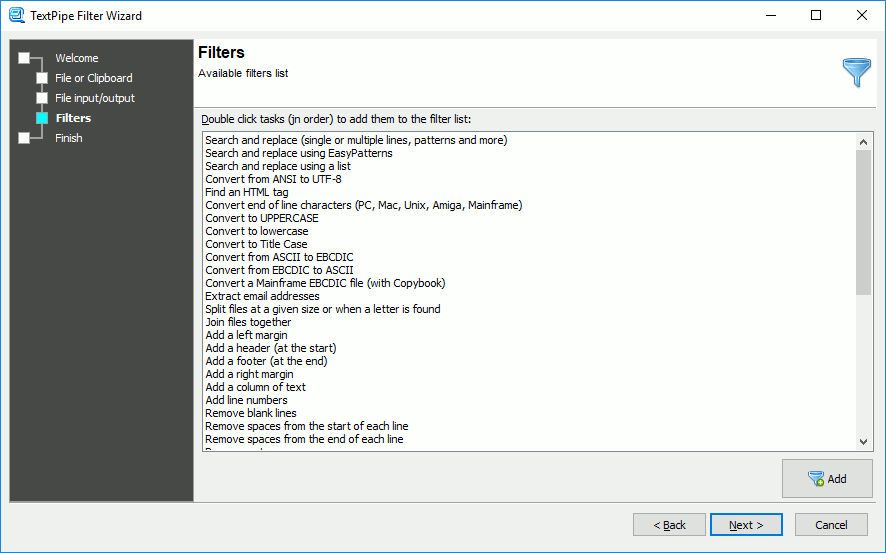Open the File input/output wizard step

coord(95,98)
